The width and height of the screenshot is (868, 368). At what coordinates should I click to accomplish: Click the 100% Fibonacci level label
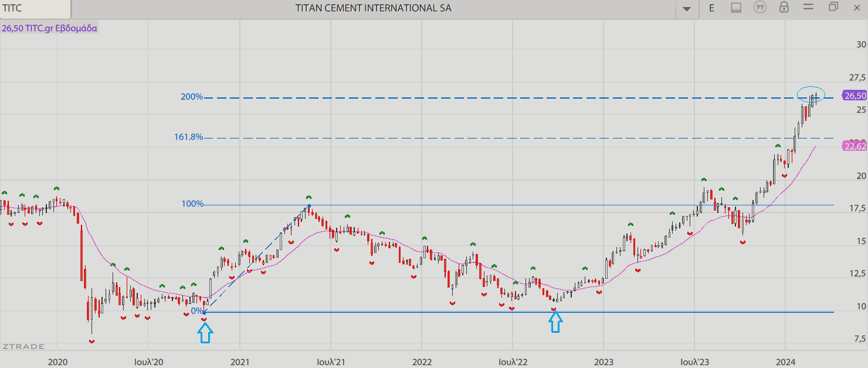192,204
